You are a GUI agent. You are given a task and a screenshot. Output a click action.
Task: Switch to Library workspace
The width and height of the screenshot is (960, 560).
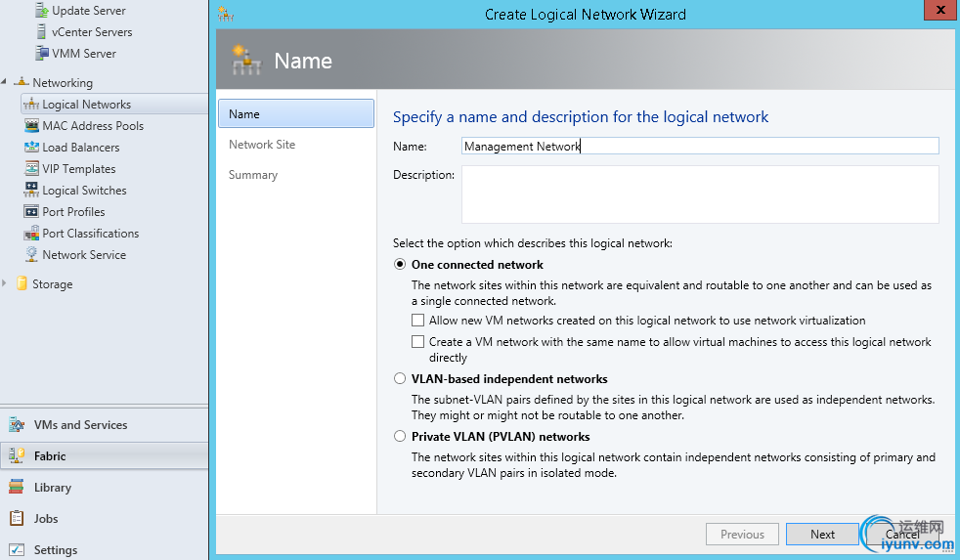coord(104,487)
